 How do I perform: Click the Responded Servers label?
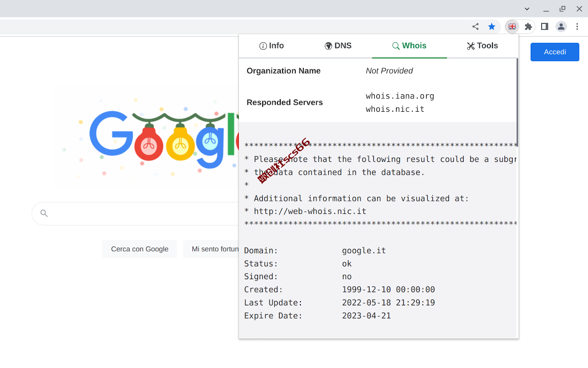tap(285, 103)
